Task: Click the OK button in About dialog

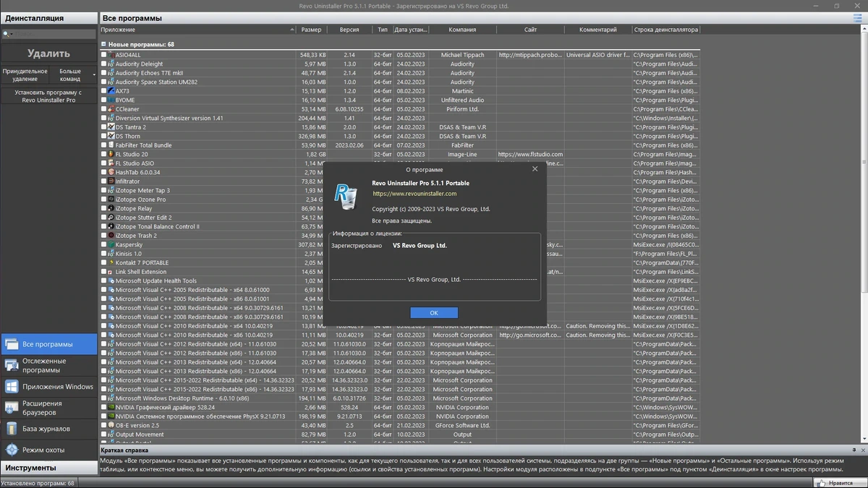Action: (x=434, y=313)
